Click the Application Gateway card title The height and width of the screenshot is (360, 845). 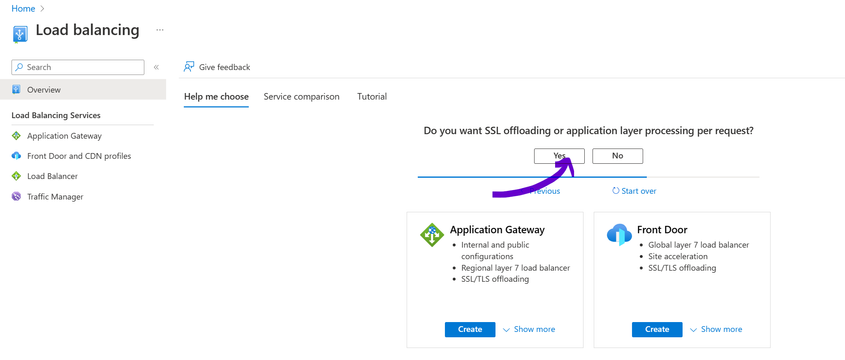[x=497, y=230]
